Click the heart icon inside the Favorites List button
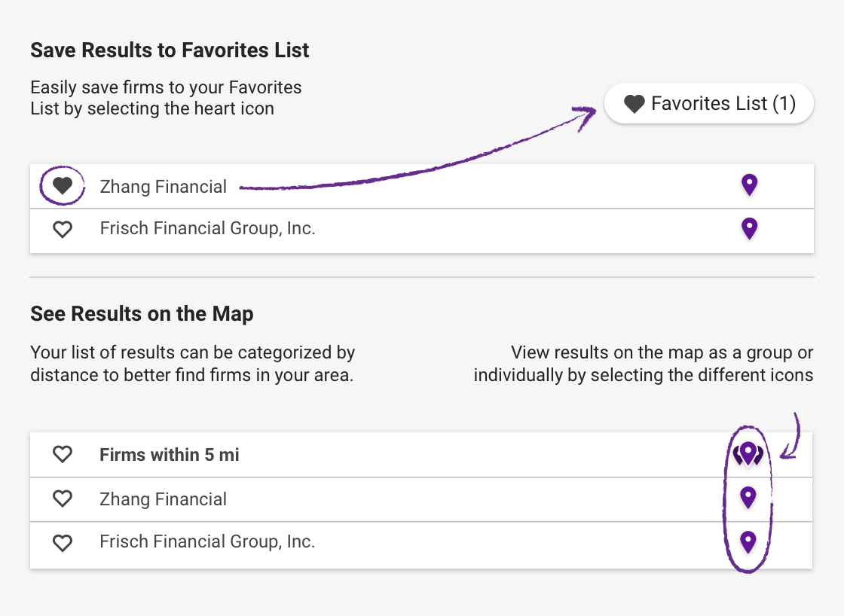This screenshot has height=616, width=844. pyautogui.click(x=634, y=104)
